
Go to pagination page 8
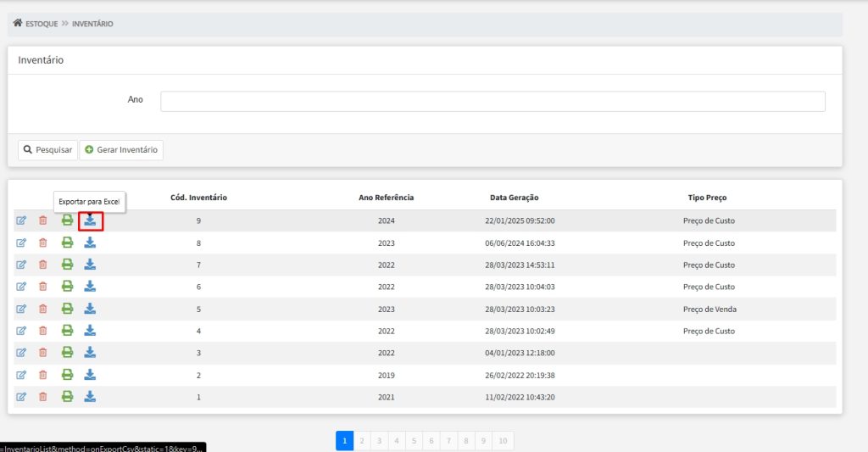click(466, 441)
